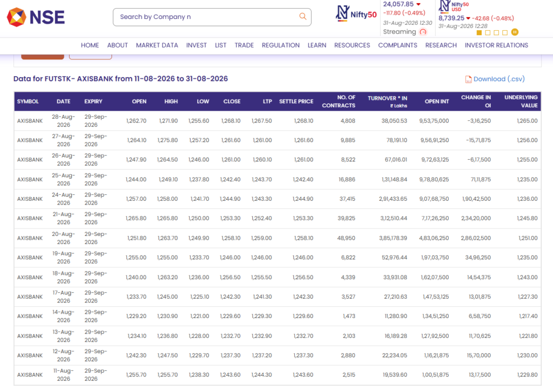
Task: Focus the Search by Company field
Action: [212, 17]
